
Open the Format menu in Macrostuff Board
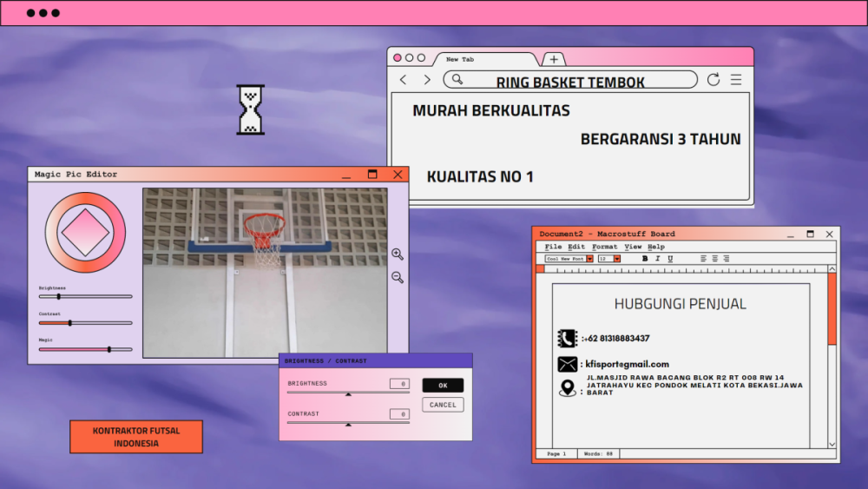[x=604, y=247]
